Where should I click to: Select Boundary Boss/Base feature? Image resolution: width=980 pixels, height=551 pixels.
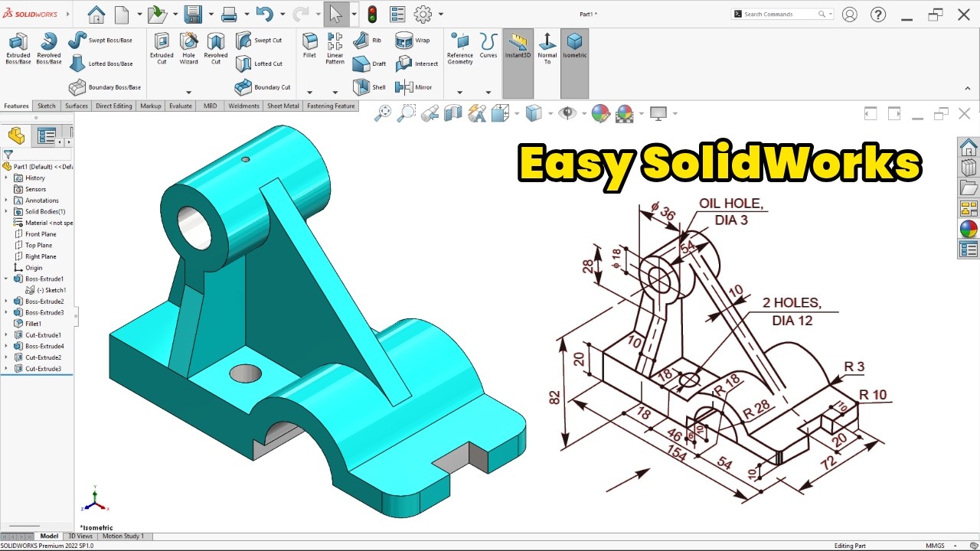(105, 87)
